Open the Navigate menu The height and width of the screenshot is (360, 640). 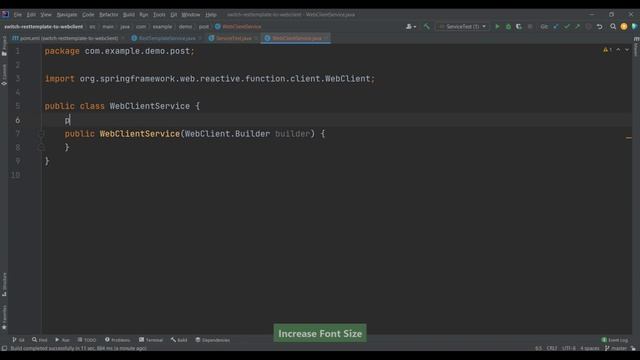click(67, 14)
